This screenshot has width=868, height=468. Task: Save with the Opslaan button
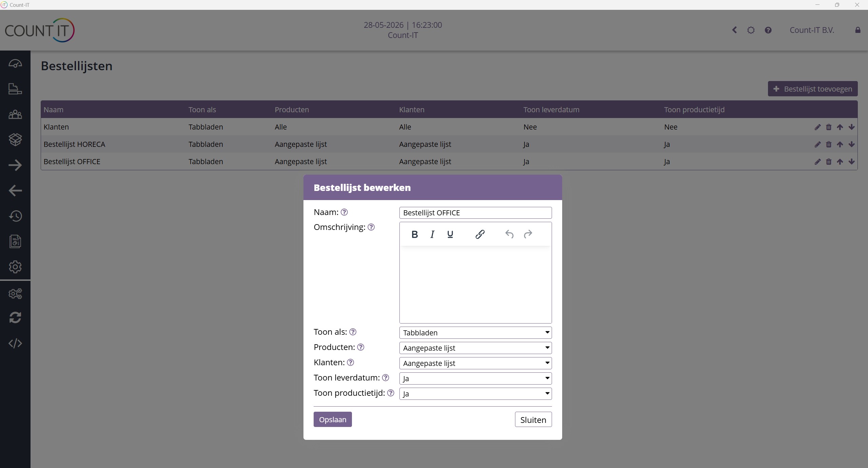[333, 420]
